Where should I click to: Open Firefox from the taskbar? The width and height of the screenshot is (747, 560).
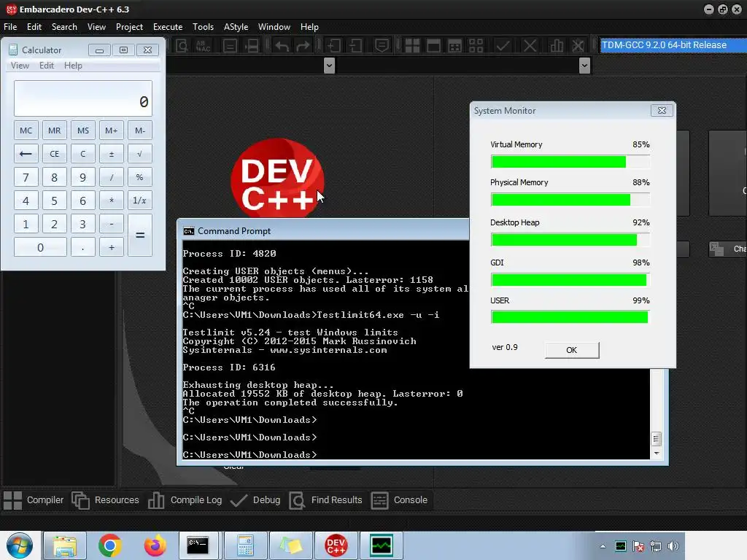pos(155,545)
